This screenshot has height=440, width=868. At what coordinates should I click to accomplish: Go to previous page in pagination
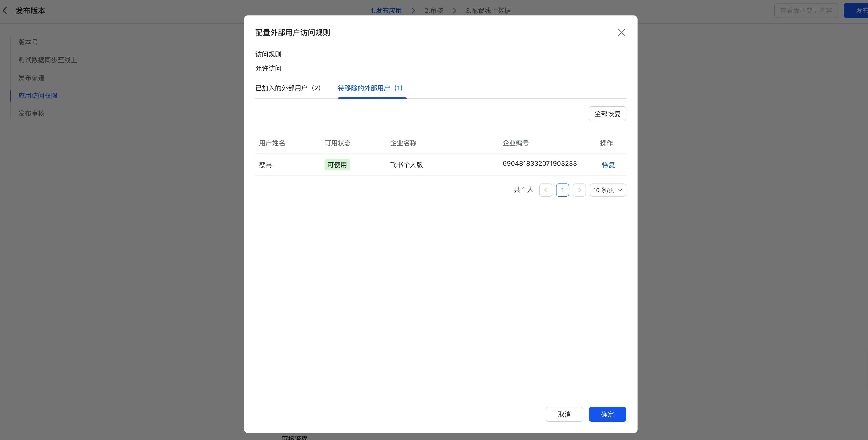[x=545, y=190]
